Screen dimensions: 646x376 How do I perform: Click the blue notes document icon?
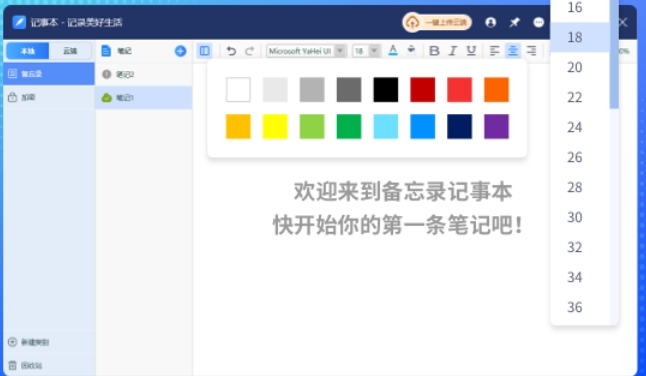[x=106, y=51]
